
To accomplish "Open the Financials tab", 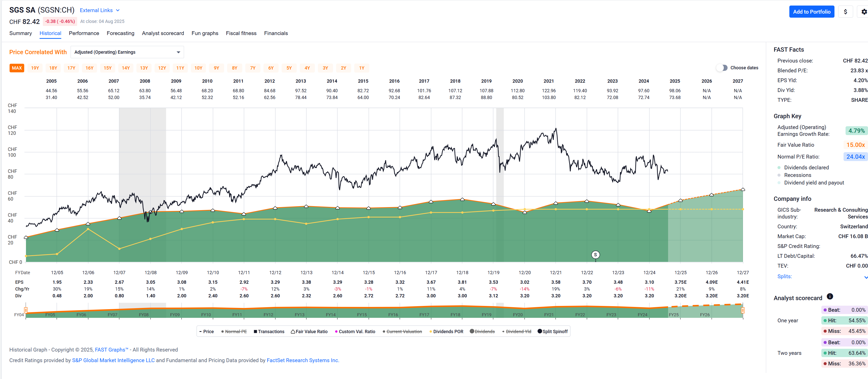I will [276, 33].
